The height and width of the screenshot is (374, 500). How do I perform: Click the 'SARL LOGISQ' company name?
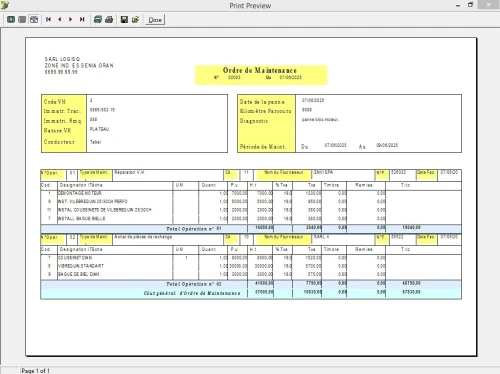point(62,59)
